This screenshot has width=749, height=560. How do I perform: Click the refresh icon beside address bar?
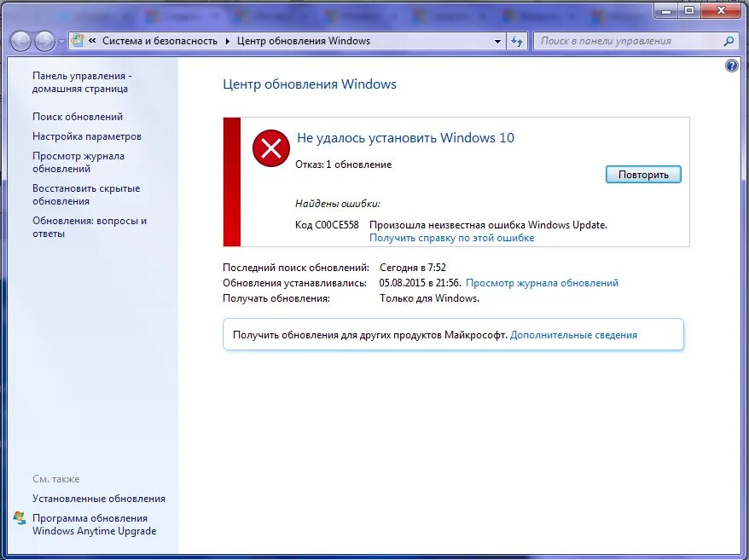pos(516,42)
